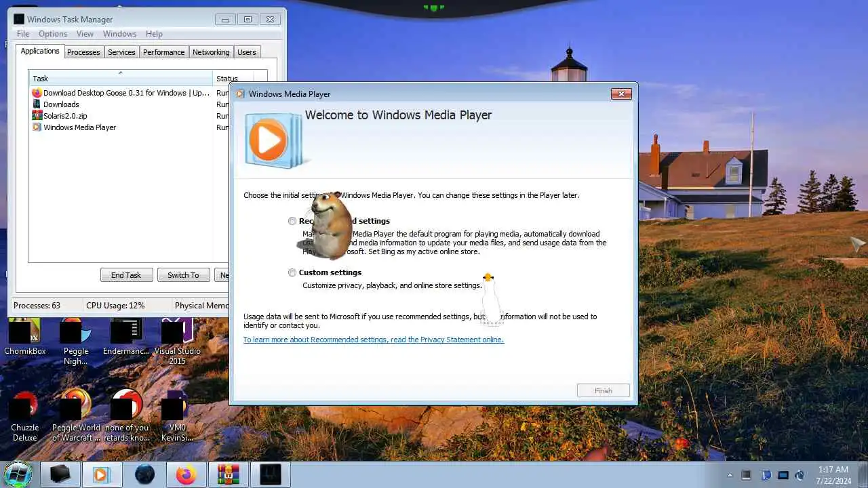The width and height of the screenshot is (868, 488).
Task: Click the Show Desktop strip beside the clock
Action: point(863,475)
